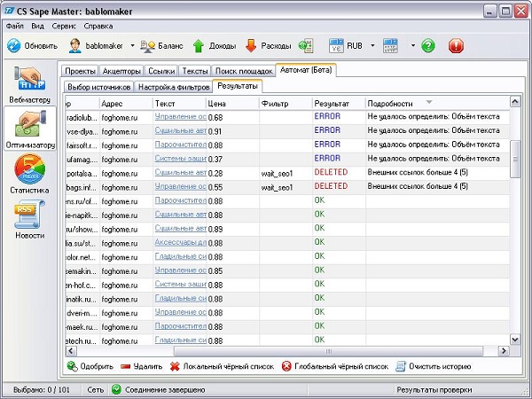Click Глобальный чёрный список red icon
Screen dimensions: 532x399
point(286,366)
